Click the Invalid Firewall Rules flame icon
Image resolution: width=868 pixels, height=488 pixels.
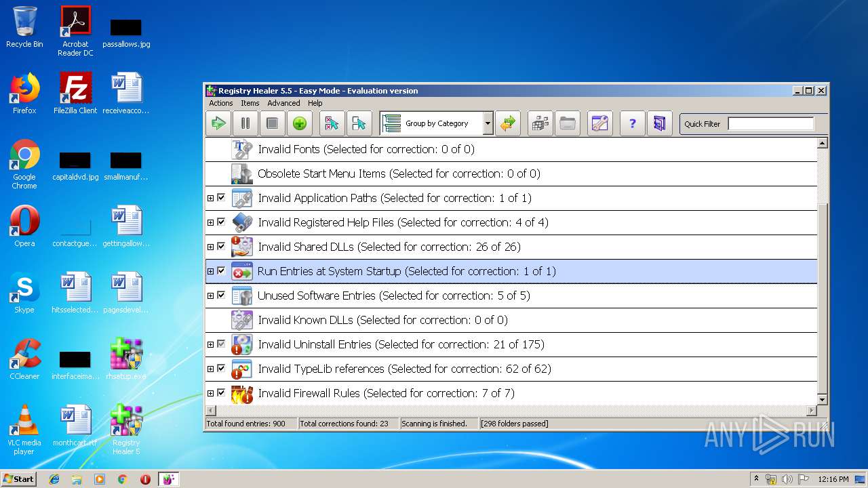click(x=242, y=393)
